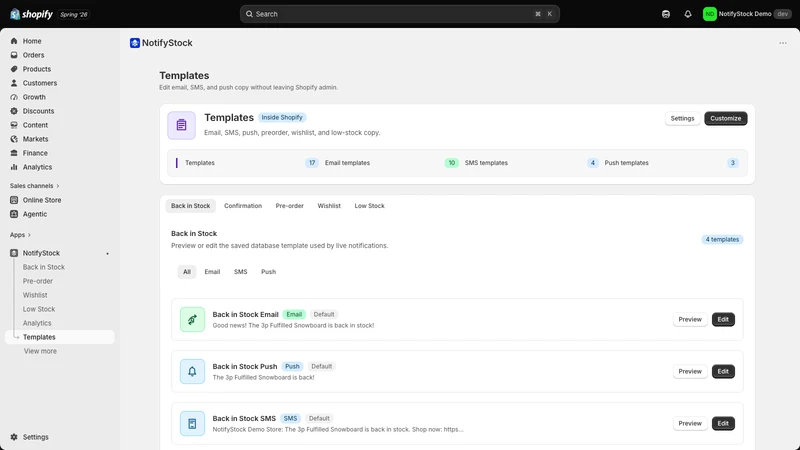Switch to the Pre-order tab

pyautogui.click(x=289, y=206)
